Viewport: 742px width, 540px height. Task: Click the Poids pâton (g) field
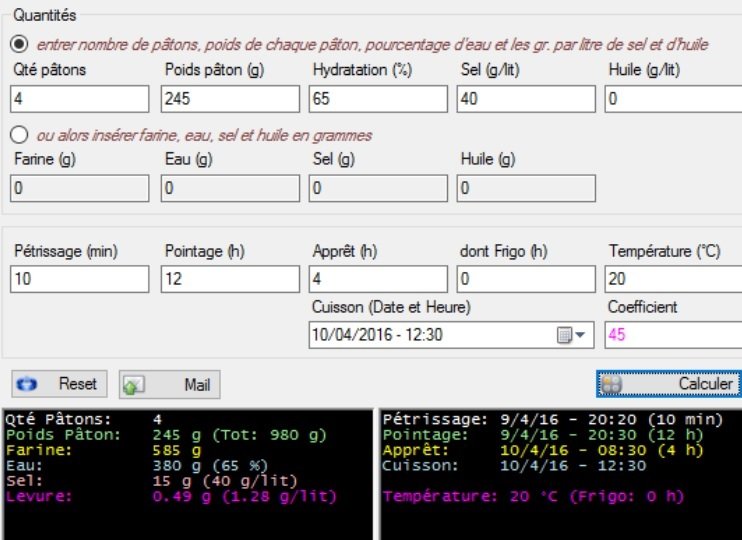(230, 99)
